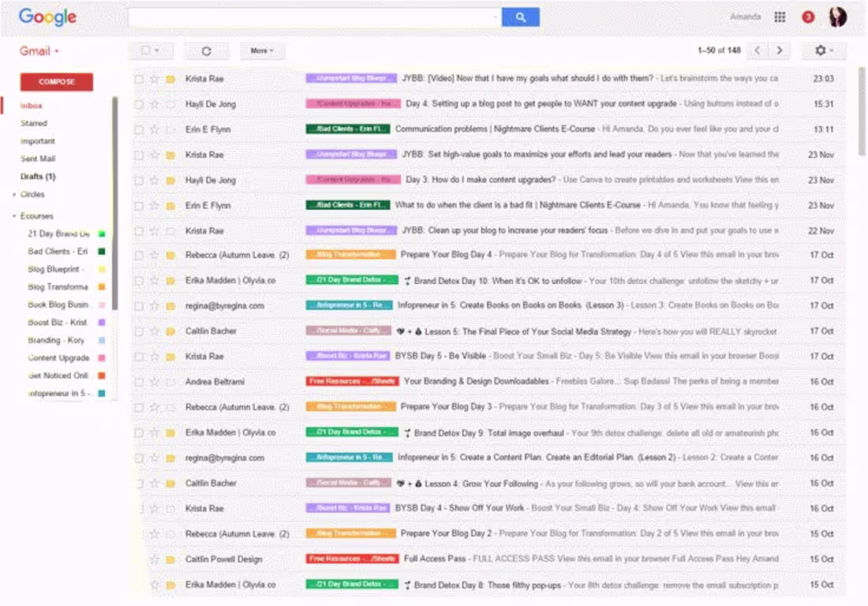Toggle importance marker on Full Access Pass email
This screenshot has width=868, height=606.
pyautogui.click(x=170, y=559)
